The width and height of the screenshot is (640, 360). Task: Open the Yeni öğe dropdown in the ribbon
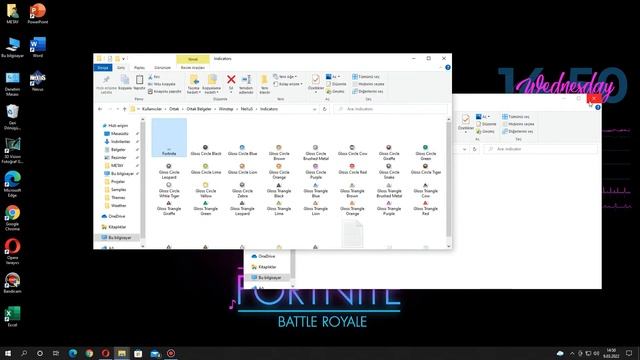[x=285, y=77]
